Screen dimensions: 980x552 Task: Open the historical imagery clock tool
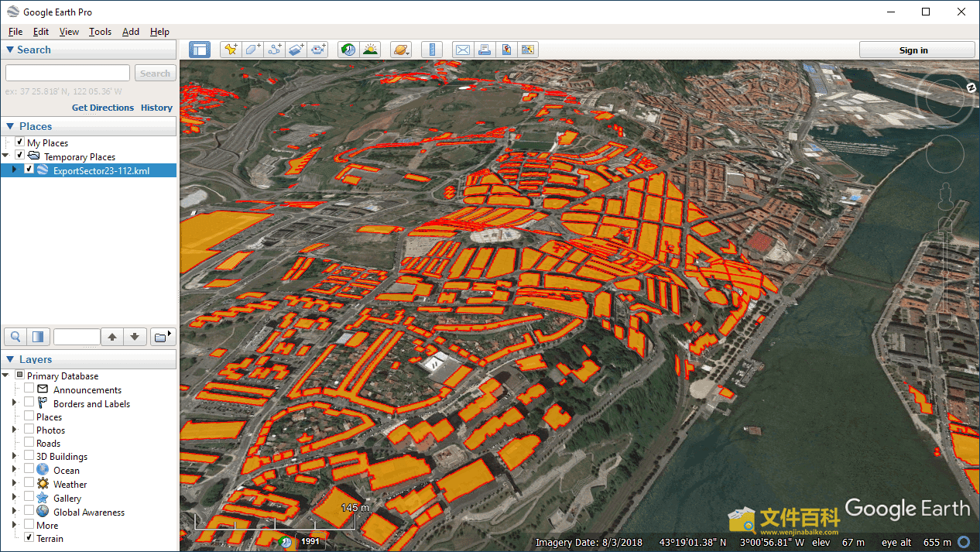click(348, 50)
